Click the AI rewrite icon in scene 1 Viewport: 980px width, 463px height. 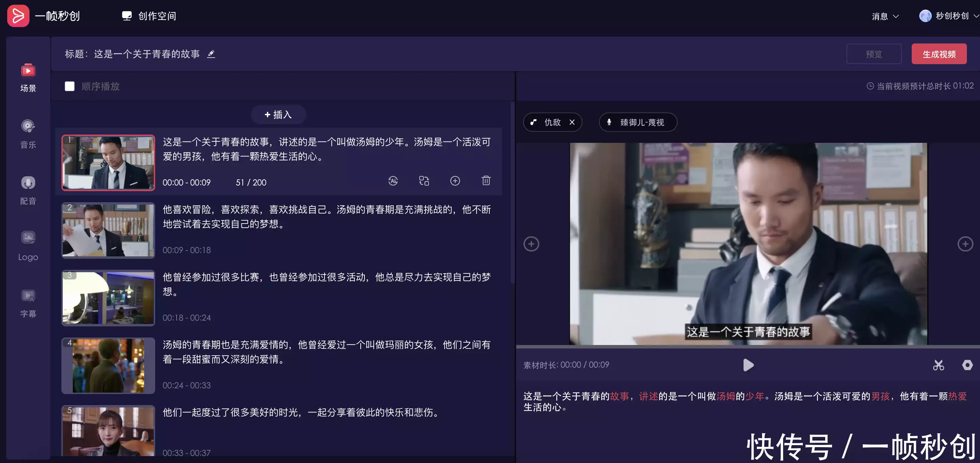pos(393,181)
